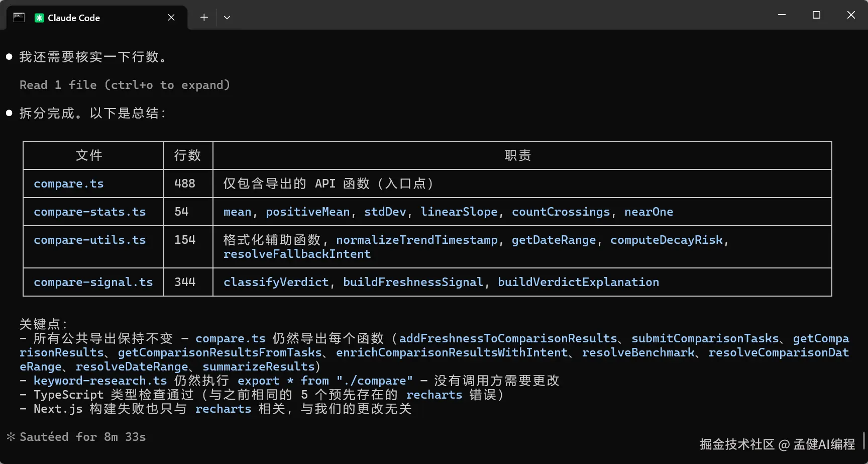
Task: Maximize the terminal window
Action: point(816,15)
